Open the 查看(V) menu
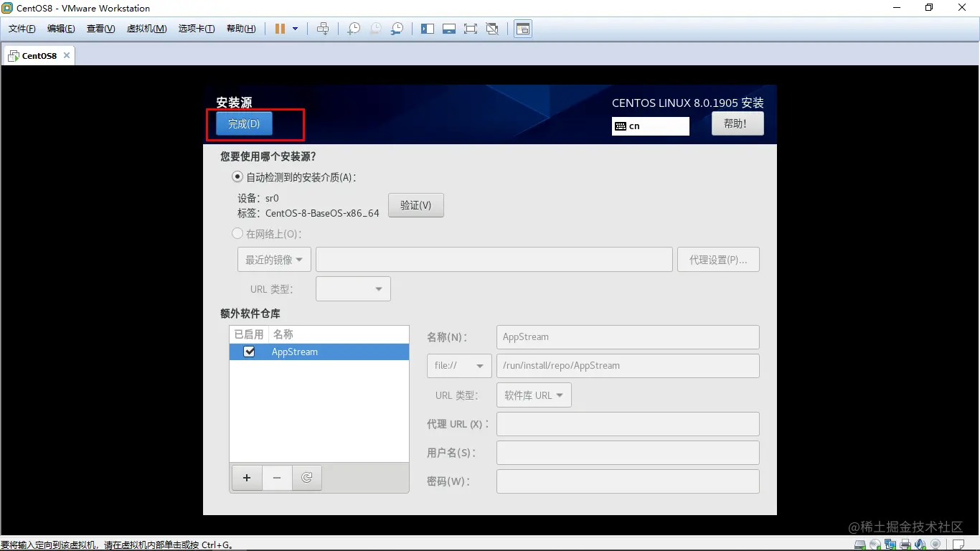The height and width of the screenshot is (551, 980). [x=100, y=29]
